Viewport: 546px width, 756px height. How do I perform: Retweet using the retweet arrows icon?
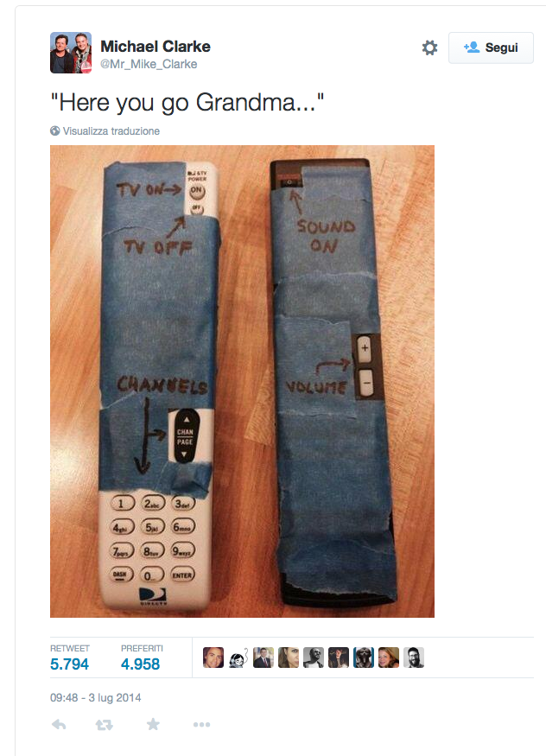coord(104,724)
